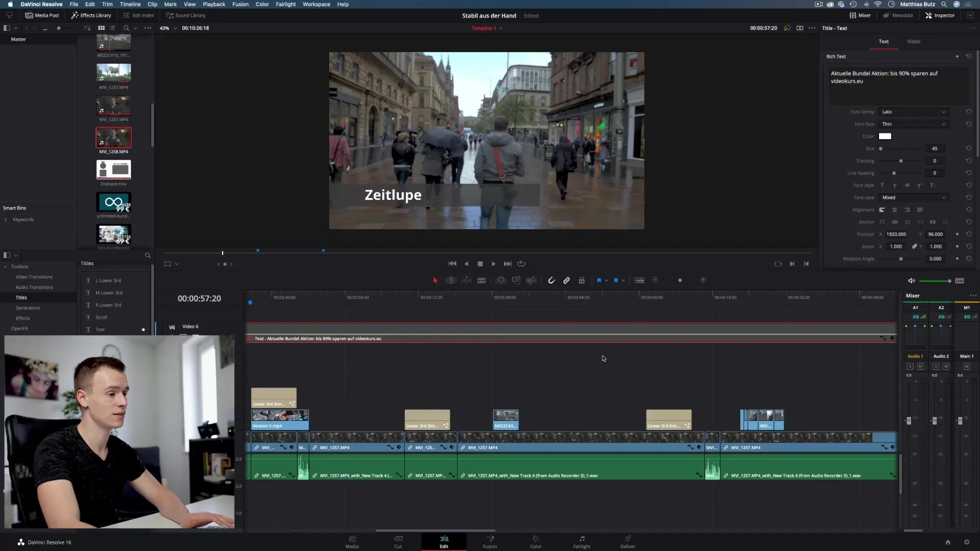This screenshot has width=980, height=551.
Task: Click the Replace Clip edit icon
Action: tap(531, 281)
